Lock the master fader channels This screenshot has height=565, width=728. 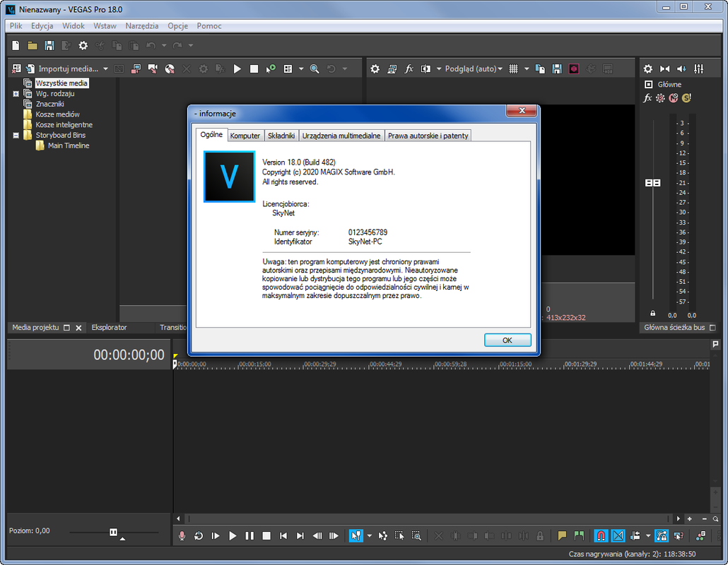click(653, 314)
